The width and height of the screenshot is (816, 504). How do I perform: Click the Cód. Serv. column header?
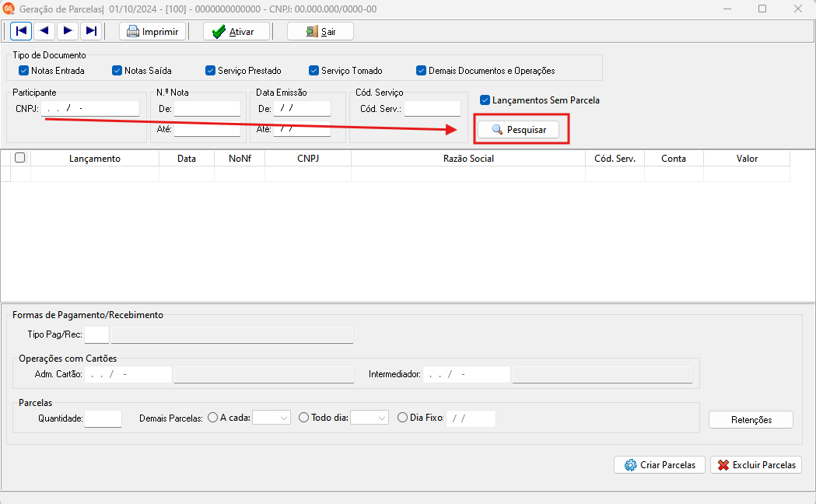615,159
